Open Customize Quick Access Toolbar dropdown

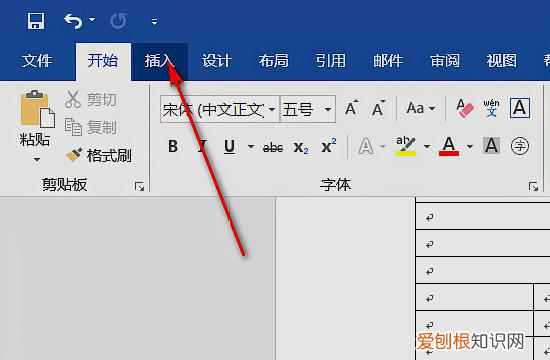click(154, 22)
